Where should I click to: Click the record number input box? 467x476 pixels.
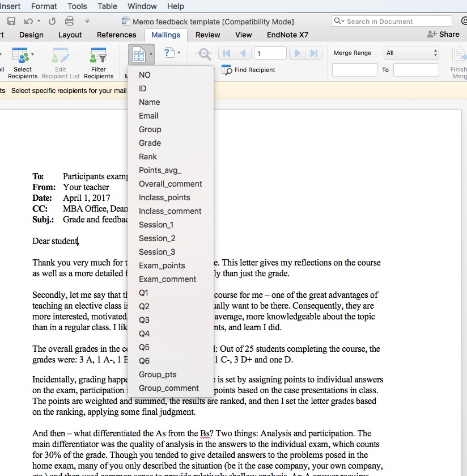(270, 53)
